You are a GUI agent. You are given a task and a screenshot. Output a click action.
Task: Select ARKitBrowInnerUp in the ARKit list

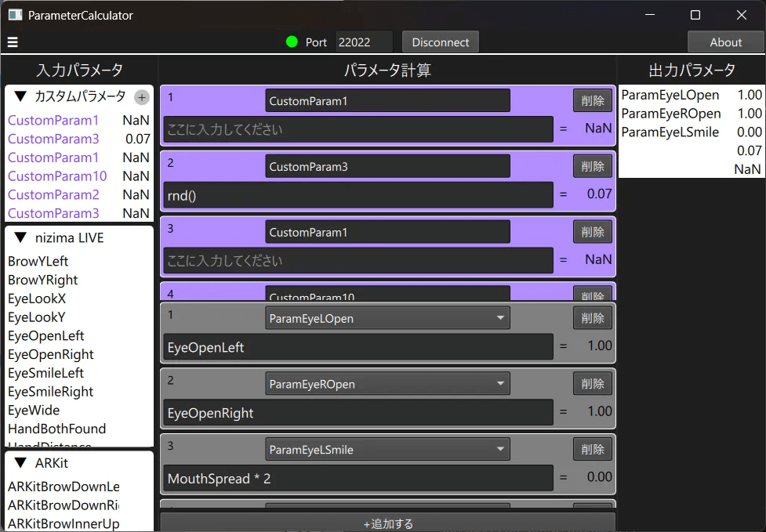click(x=64, y=523)
